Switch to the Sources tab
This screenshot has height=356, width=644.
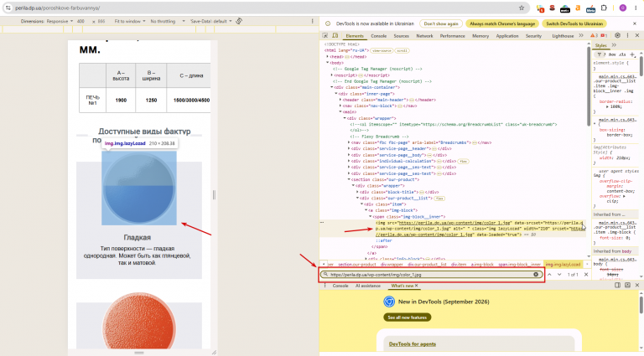402,36
